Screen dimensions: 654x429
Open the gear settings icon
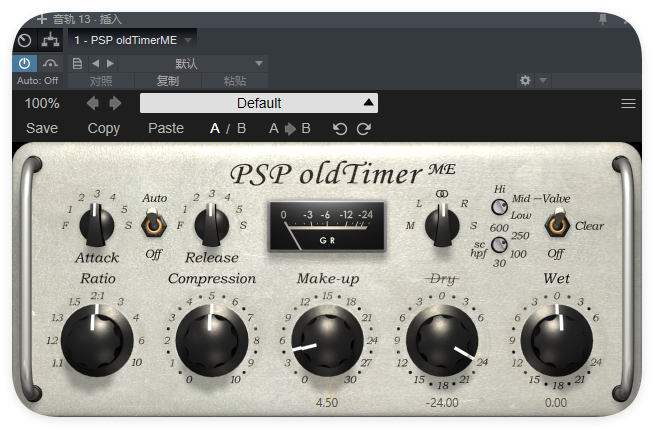click(525, 80)
